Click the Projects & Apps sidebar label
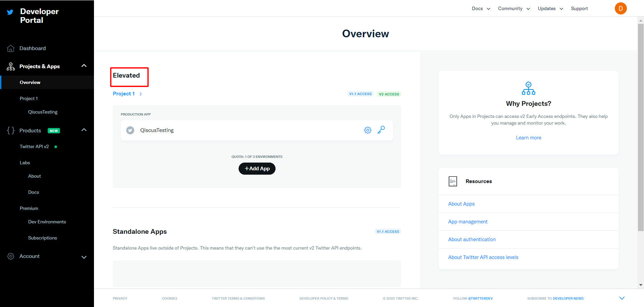Viewport: 644px width, 307px height. [x=40, y=67]
